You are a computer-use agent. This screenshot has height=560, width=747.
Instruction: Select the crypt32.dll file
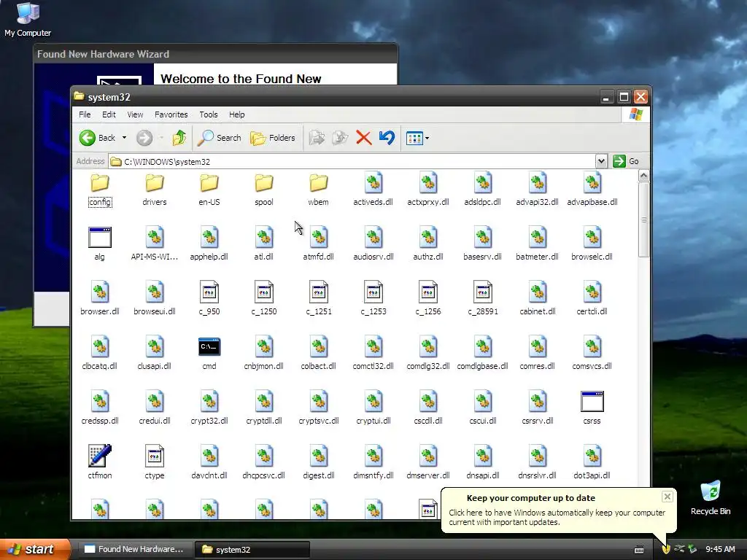(x=209, y=408)
